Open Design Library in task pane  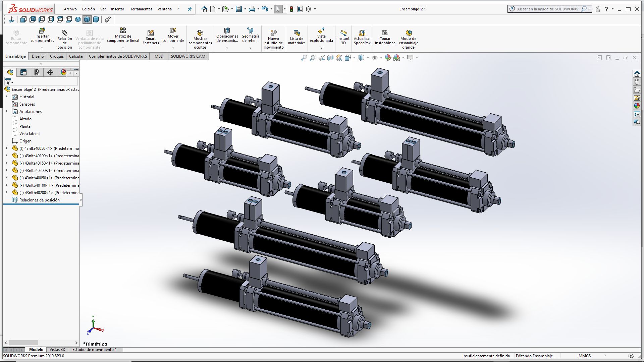coord(637,81)
